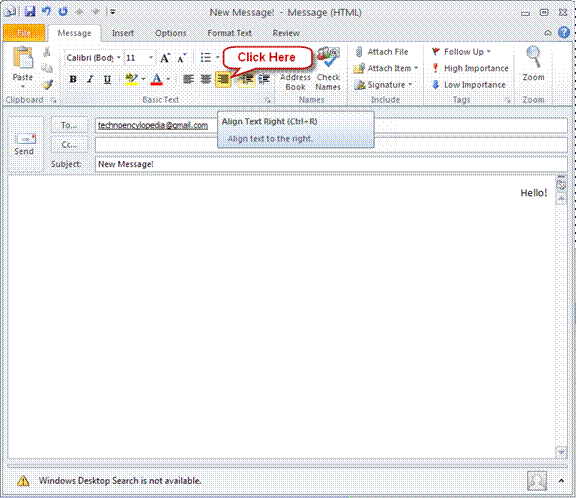Undo the last action
576x498 pixels.
[x=46, y=12]
